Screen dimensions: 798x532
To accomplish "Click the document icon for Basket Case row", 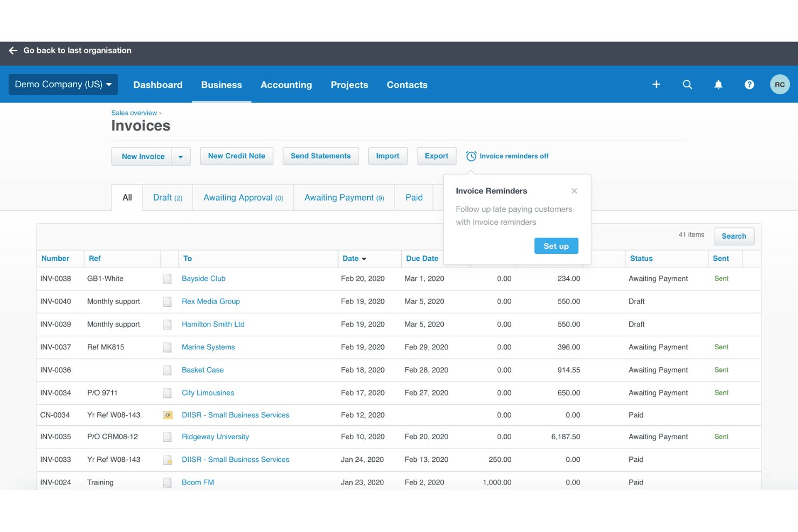I will tap(168, 370).
